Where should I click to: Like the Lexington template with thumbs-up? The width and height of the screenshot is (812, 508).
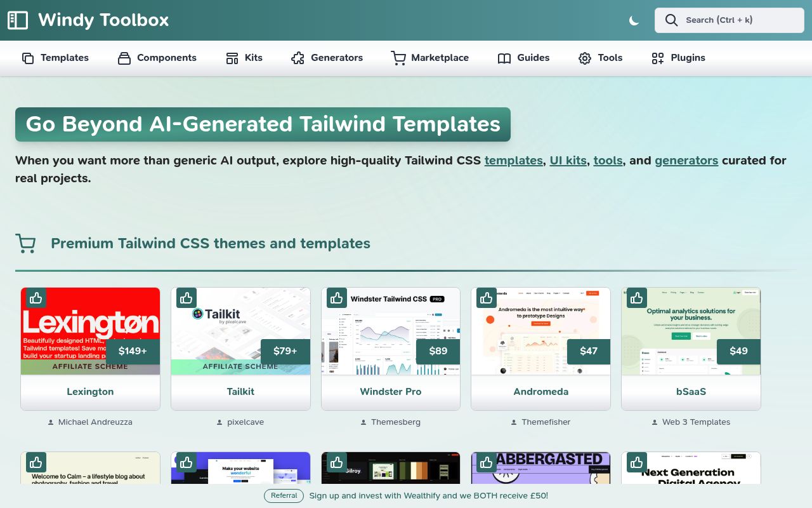[36, 298]
